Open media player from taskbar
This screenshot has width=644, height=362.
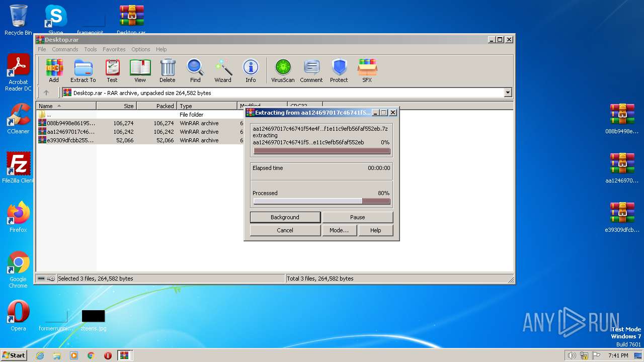point(74,355)
